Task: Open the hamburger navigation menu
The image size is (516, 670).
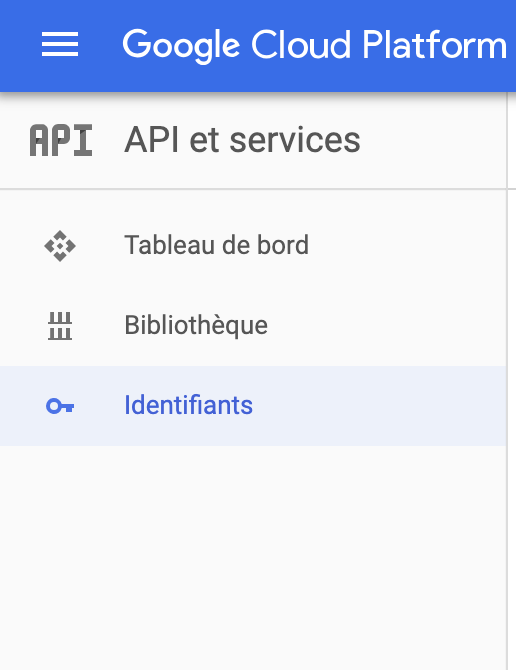Action: tap(60, 44)
